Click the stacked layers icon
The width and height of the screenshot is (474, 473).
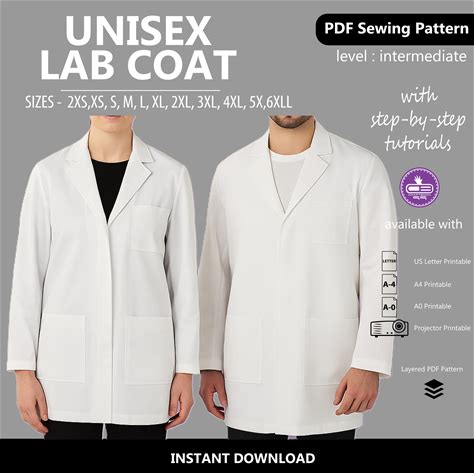click(434, 389)
